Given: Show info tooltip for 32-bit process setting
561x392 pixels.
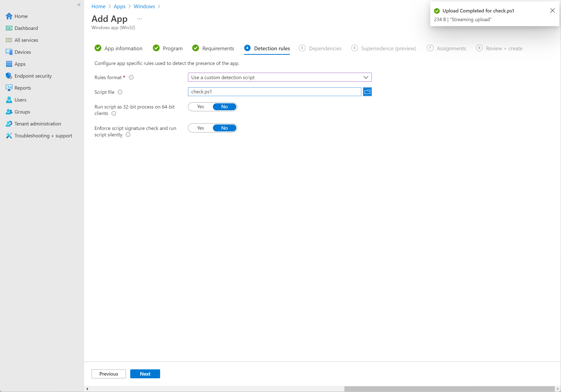Looking at the screenshot, I should [114, 113].
